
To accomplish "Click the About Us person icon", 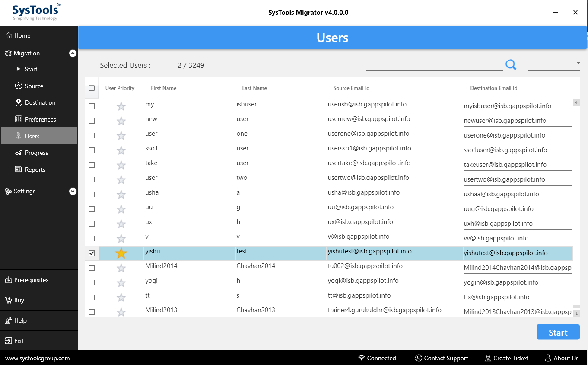I will [x=548, y=358].
